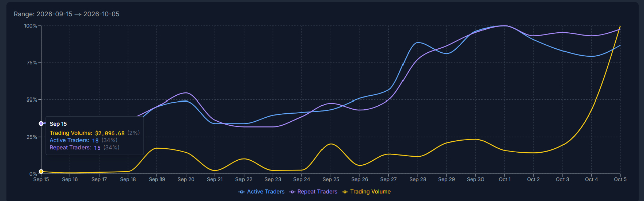
Task: Click the Sep 20 x-axis label
Action: point(186,179)
